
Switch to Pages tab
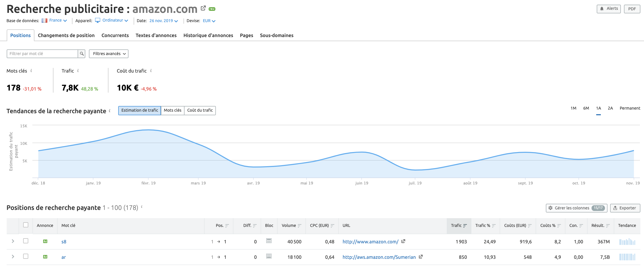point(246,36)
